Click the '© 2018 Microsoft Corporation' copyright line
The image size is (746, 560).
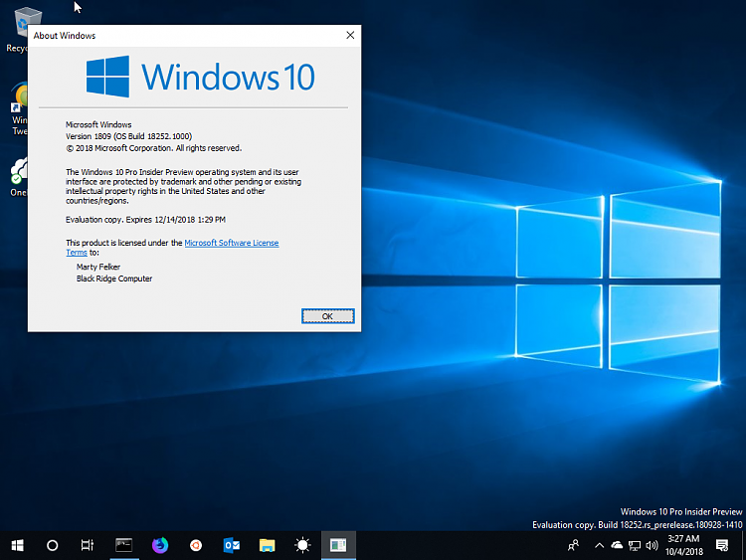tap(153, 148)
